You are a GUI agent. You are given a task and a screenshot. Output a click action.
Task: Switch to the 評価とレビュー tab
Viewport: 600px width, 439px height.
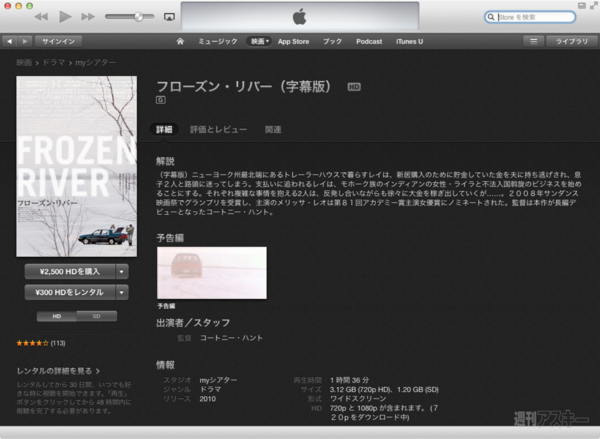[218, 129]
